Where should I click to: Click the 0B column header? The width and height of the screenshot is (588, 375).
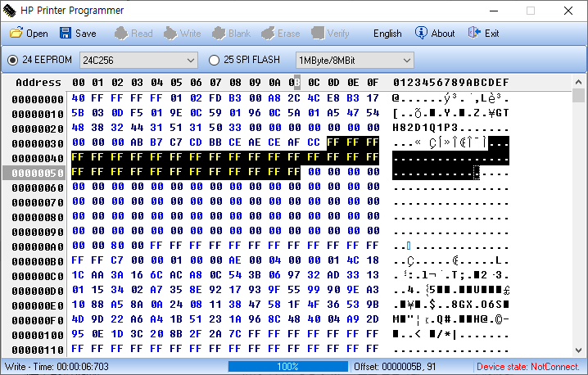coord(294,82)
